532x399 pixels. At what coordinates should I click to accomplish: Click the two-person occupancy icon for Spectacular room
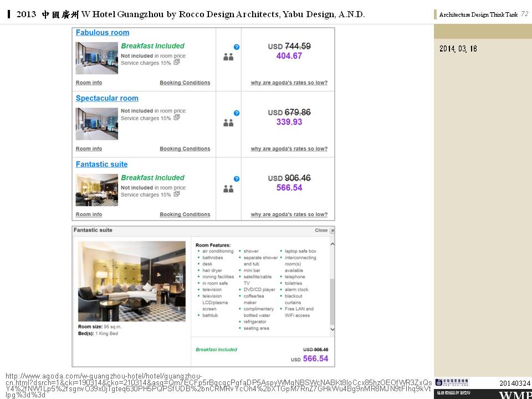228,122
